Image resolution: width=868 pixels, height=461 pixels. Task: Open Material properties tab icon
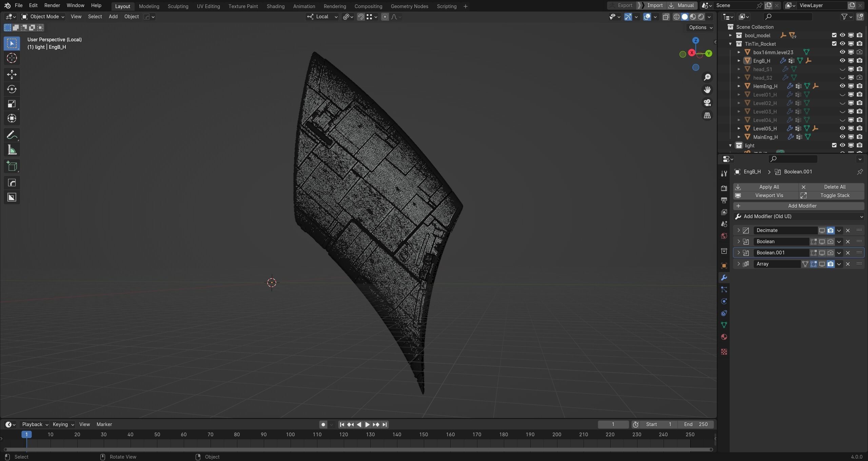[x=724, y=337]
